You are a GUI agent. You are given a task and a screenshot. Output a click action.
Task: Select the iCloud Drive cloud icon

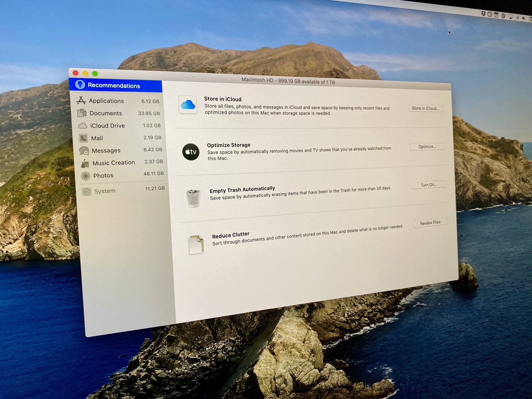83,125
